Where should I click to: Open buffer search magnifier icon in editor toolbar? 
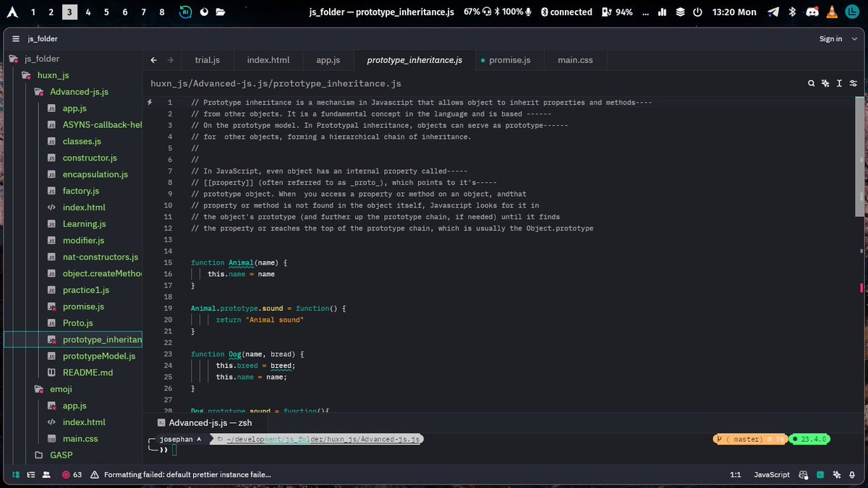tap(812, 83)
